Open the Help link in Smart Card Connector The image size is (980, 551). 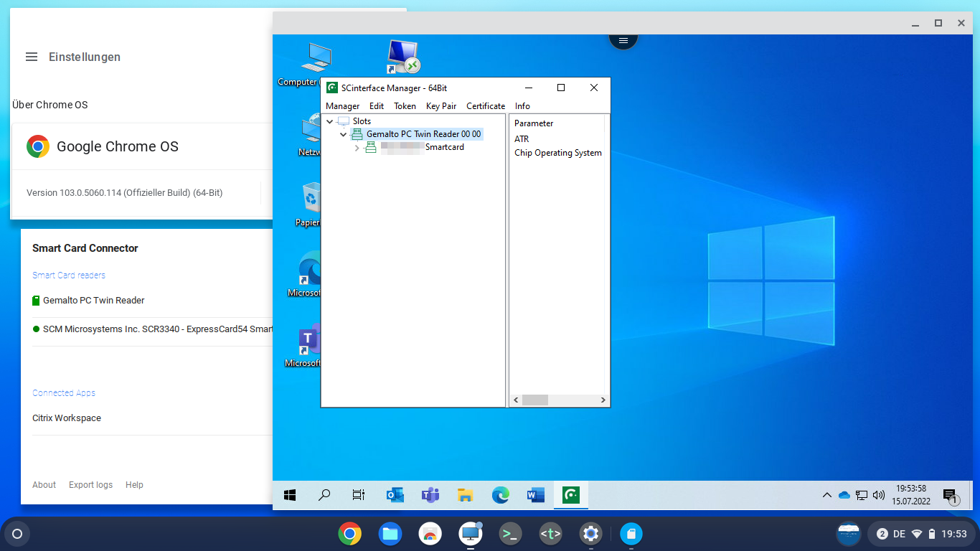(134, 485)
